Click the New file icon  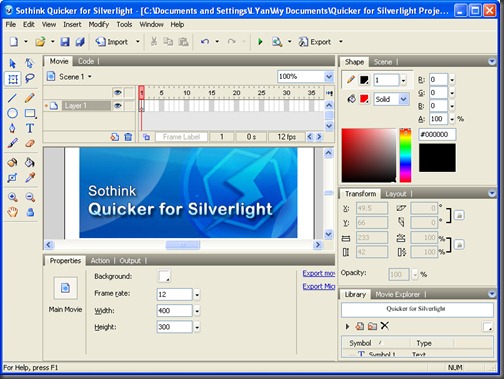coord(14,42)
